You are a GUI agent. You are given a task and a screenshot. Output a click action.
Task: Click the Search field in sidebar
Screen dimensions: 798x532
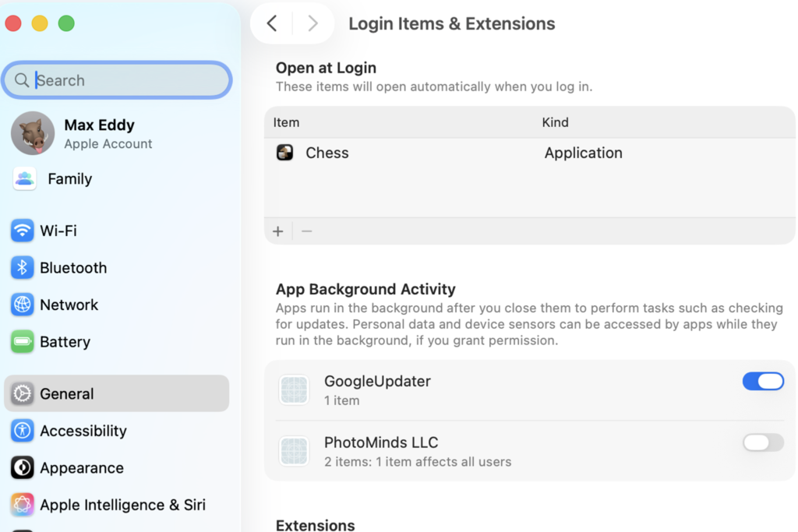click(x=117, y=80)
